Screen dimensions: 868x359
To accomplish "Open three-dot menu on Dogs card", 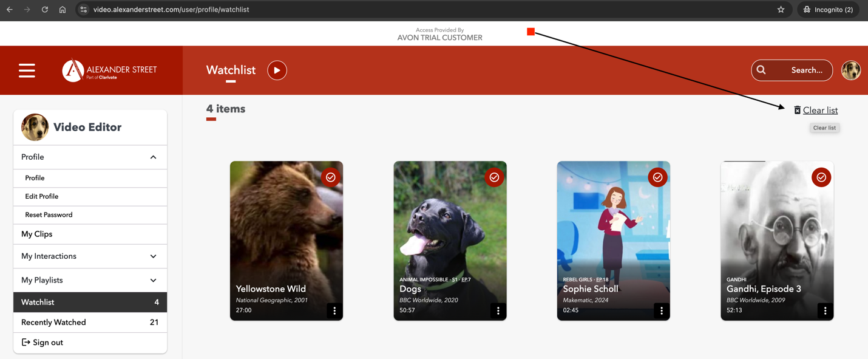I will point(498,310).
